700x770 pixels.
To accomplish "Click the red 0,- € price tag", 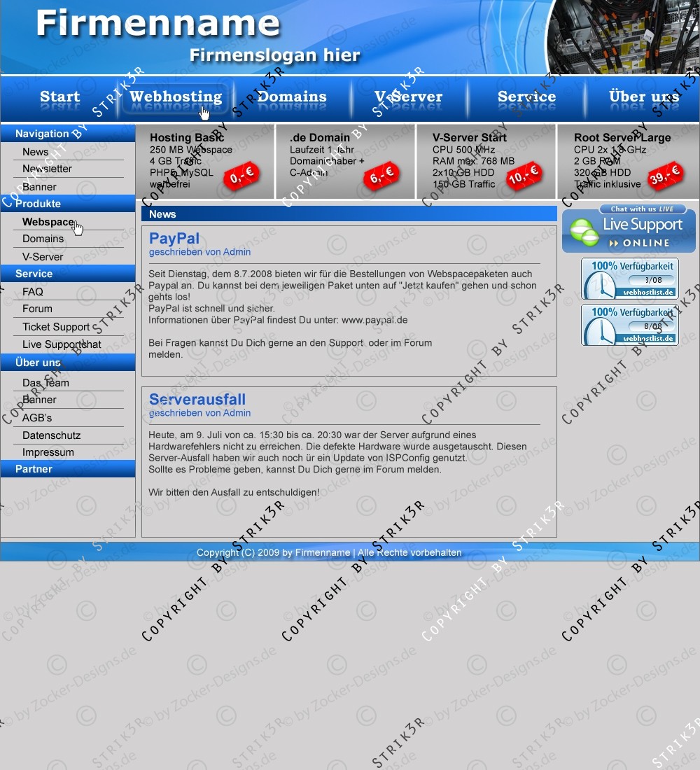I will (x=241, y=177).
